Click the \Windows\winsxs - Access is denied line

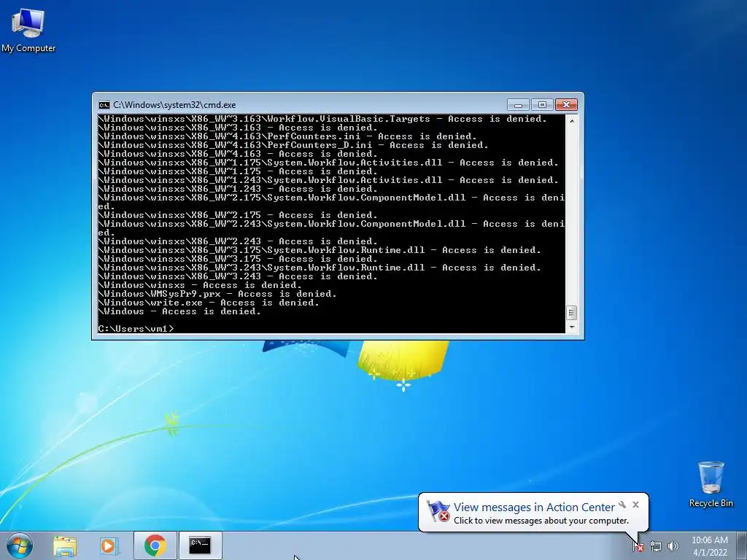pos(200,285)
